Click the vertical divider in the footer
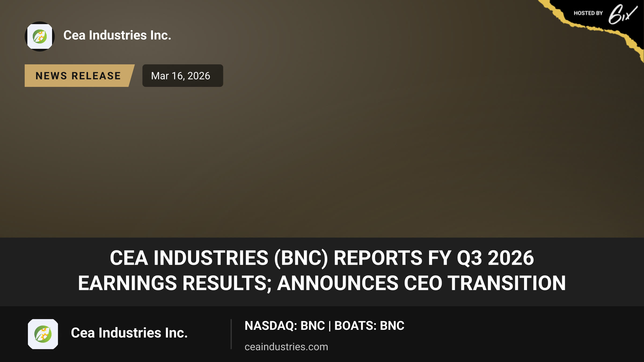Image resolution: width=644 pixels, height=362 pixels. [x=231, y=334]
